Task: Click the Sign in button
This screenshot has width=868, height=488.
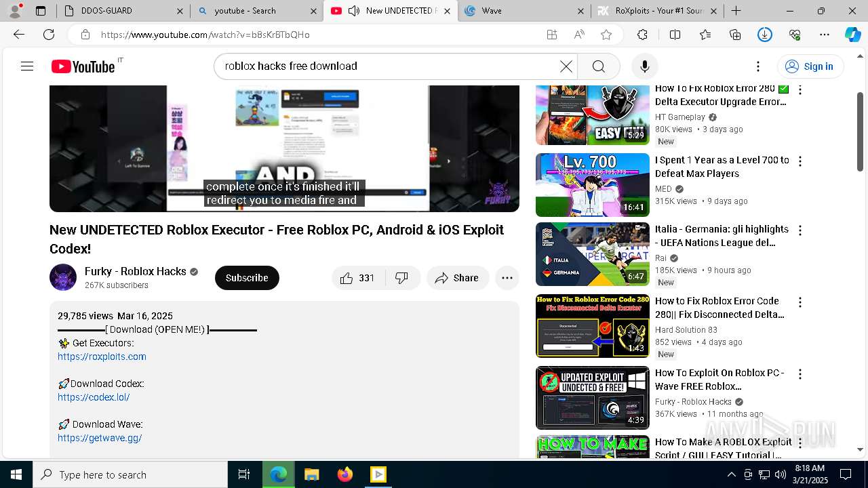Action: point(810,66)
